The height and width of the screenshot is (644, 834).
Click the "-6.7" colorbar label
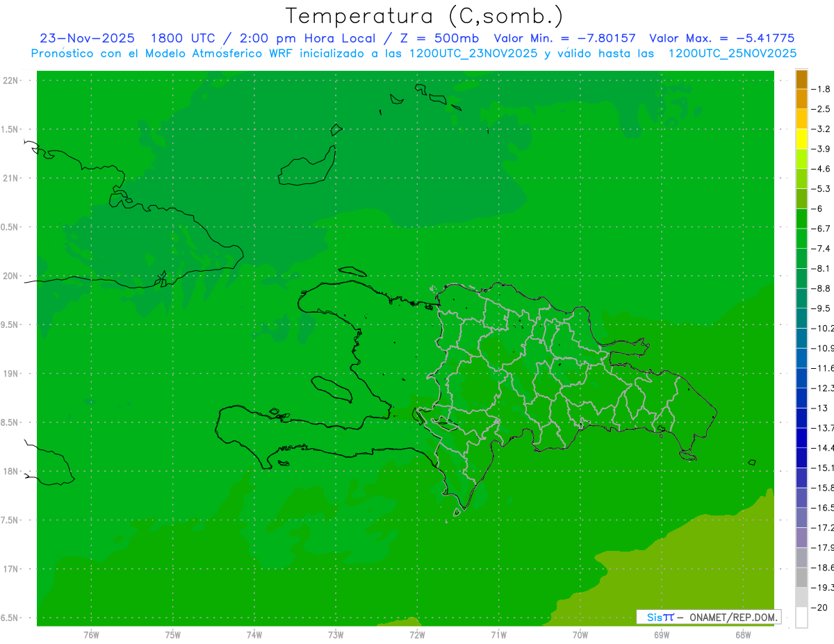click(821, 229)
